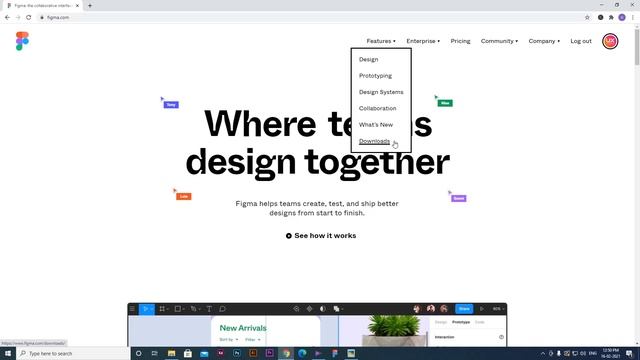Click the figma.com address bar
Screen dimensions: 640x360
coord(310,18)
